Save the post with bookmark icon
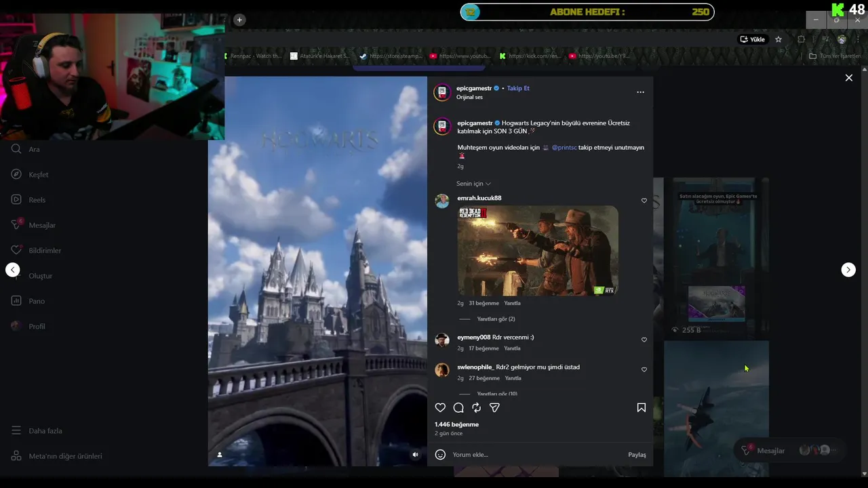Screen dimensions: 868x488 coord(641,407)
